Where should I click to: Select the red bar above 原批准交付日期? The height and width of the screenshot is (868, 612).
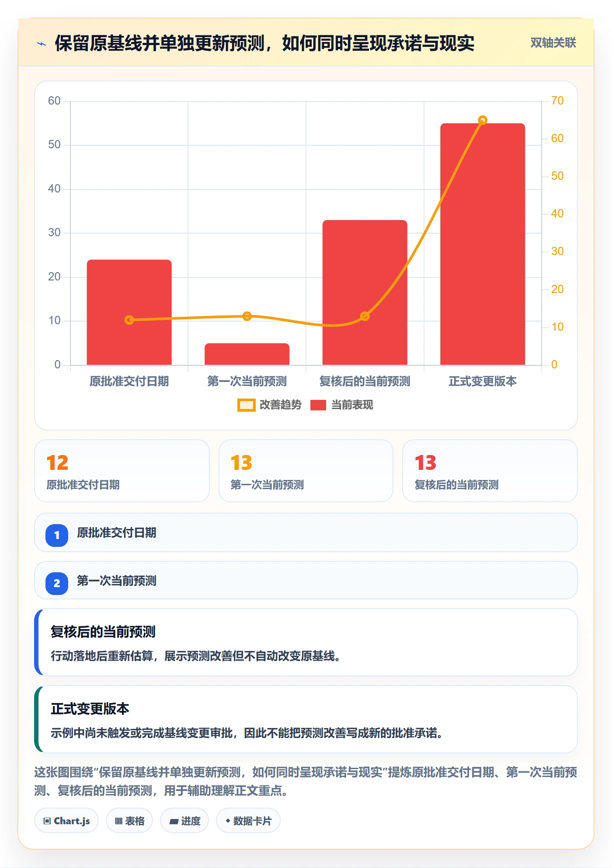pos(129,312)
